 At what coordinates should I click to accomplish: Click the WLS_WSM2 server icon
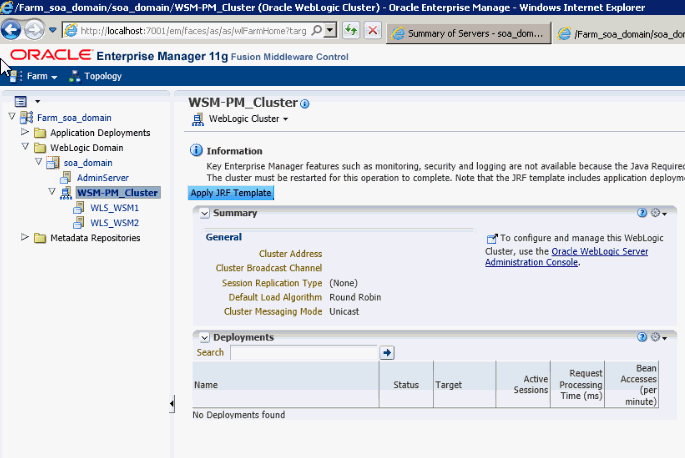click(x=79, y=223)
